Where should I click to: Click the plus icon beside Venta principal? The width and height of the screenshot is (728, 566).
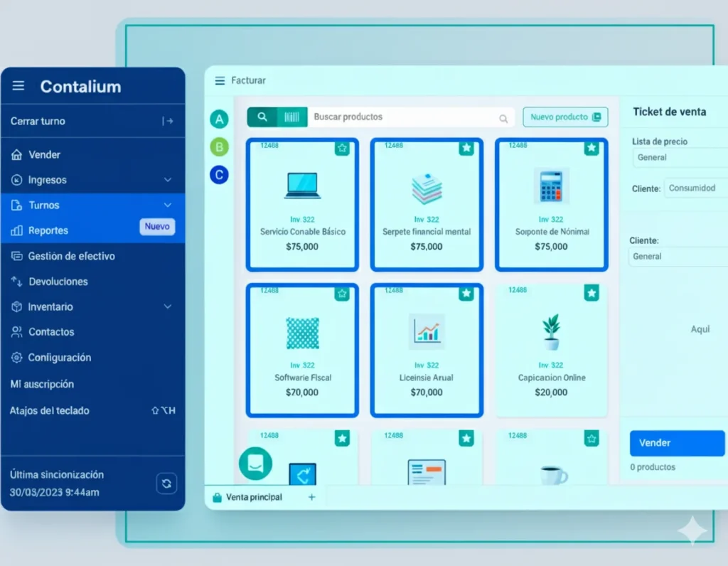tap(311, 498)
